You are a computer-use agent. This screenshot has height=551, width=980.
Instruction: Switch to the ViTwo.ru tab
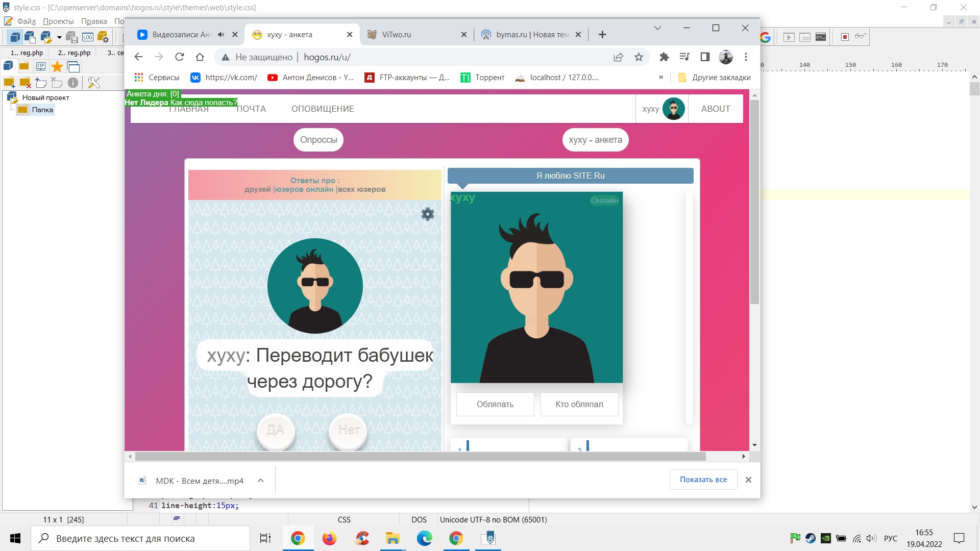(x=397, y=35)
